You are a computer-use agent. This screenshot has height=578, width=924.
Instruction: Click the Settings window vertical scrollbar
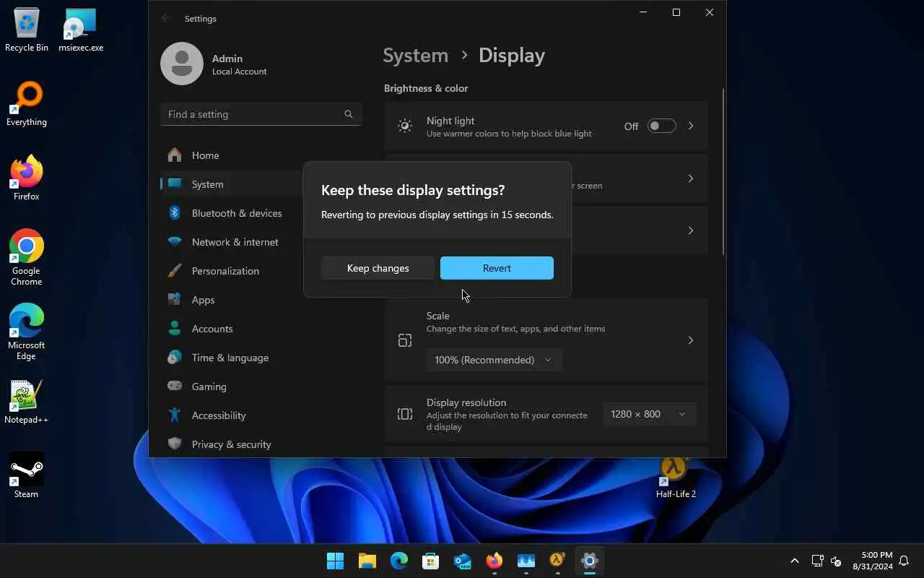tap(723, 171)
